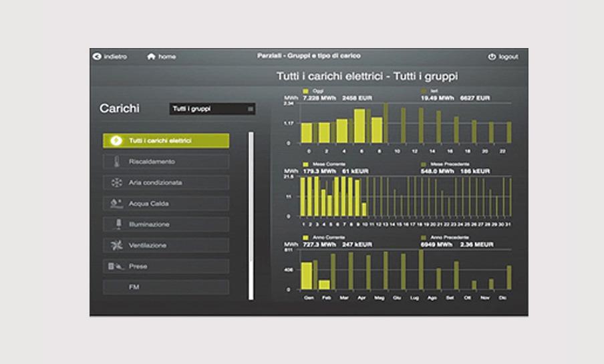Click the home house icon
Screen dimensions: 604x364
tap(151, 57)
